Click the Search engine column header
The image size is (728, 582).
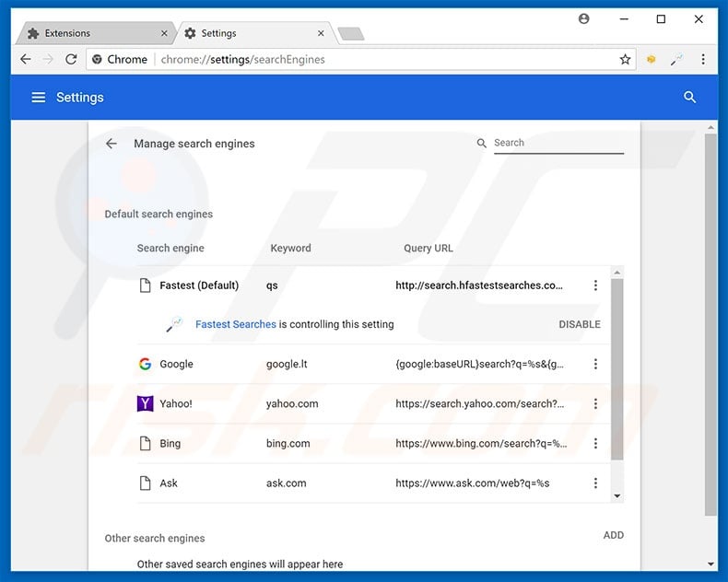(170, 249)
